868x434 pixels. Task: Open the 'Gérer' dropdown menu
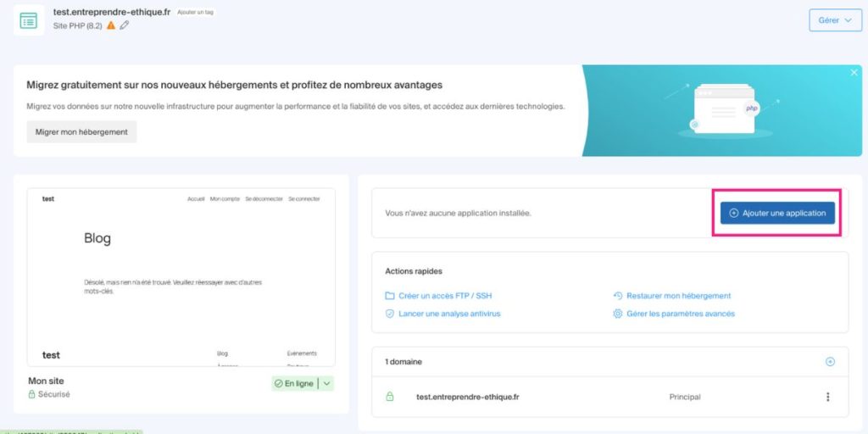[835, 20]
